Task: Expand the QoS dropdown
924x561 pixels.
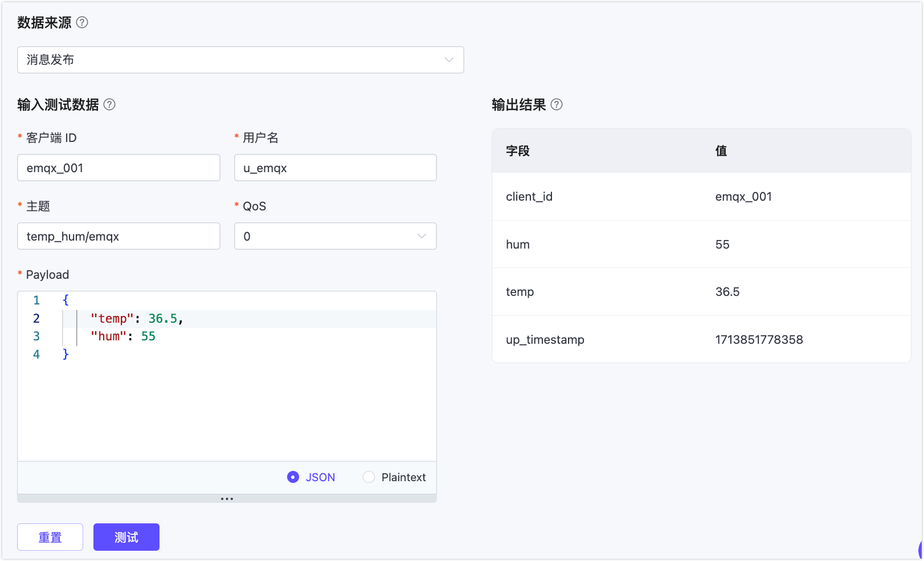Action: tap(335, 236)
